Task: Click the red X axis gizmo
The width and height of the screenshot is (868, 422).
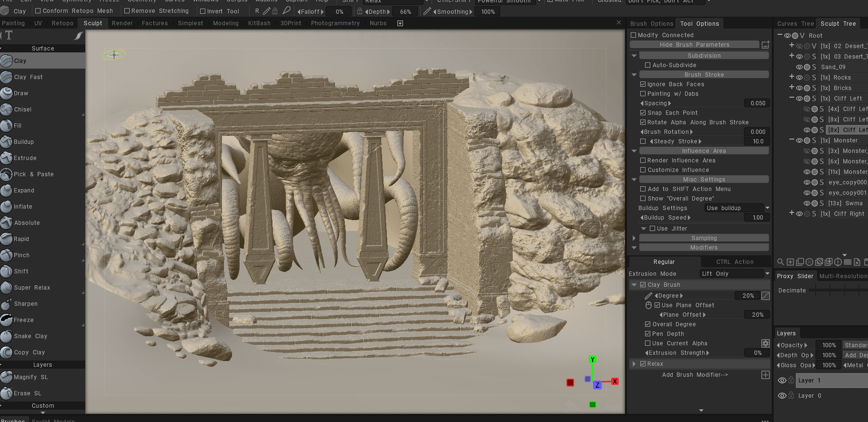Action: coord(615,382)
